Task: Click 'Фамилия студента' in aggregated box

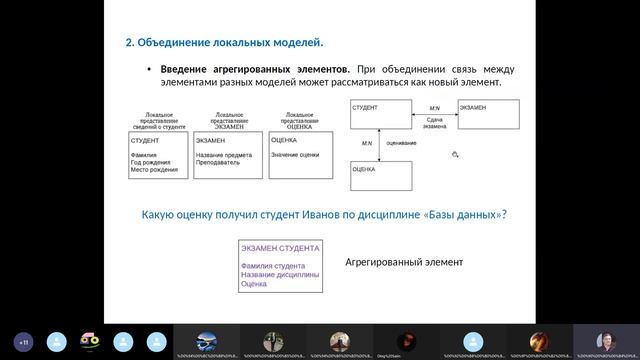Action: [273, 266]
